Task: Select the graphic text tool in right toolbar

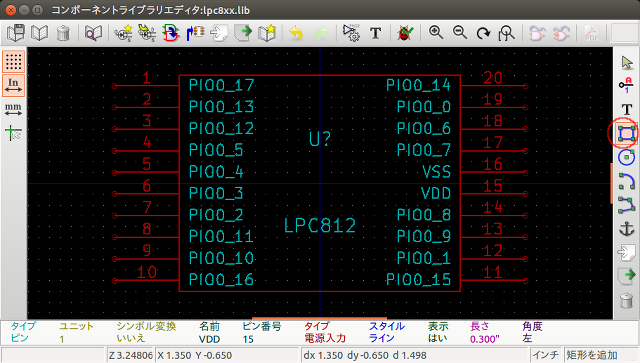Action: point(626,109)
